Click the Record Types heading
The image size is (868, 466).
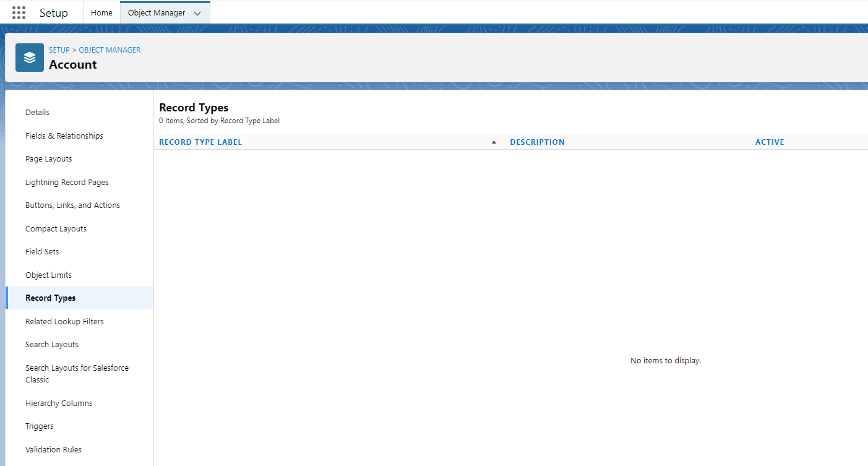(x=194, y=108)
